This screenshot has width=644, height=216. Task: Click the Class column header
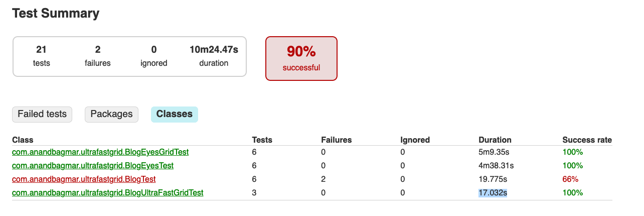tap(23, 140)
